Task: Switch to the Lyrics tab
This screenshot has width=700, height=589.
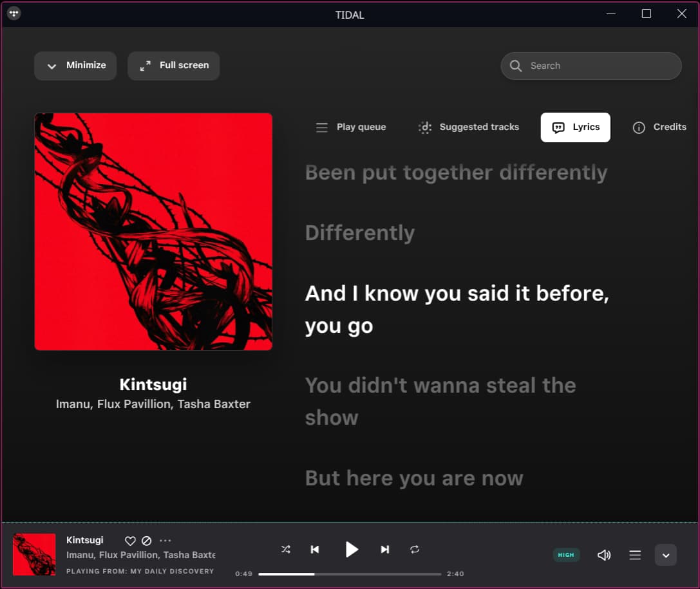Action: [x=575, y=127]
